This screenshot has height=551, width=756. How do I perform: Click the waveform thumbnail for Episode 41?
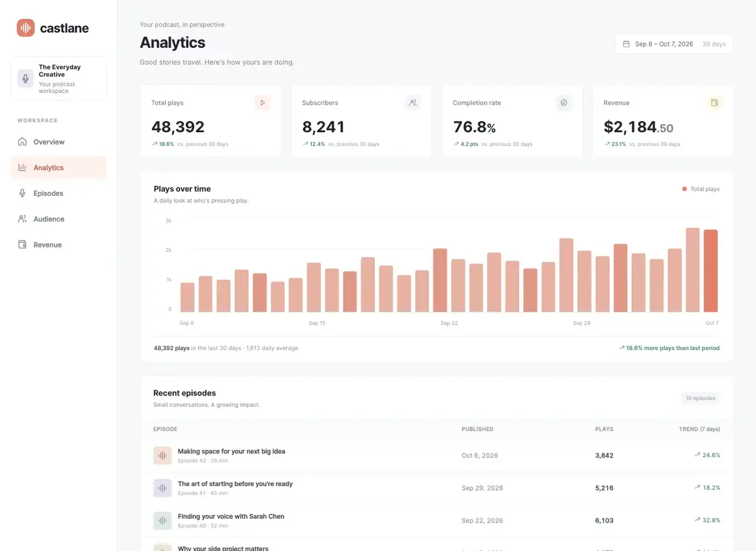[163, 488]
